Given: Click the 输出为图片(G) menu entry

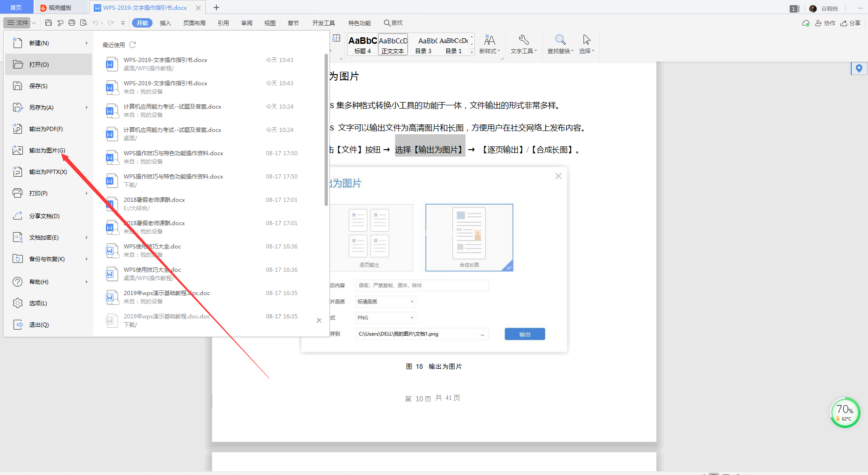Looking at the screenshot, I should point(49,150).
